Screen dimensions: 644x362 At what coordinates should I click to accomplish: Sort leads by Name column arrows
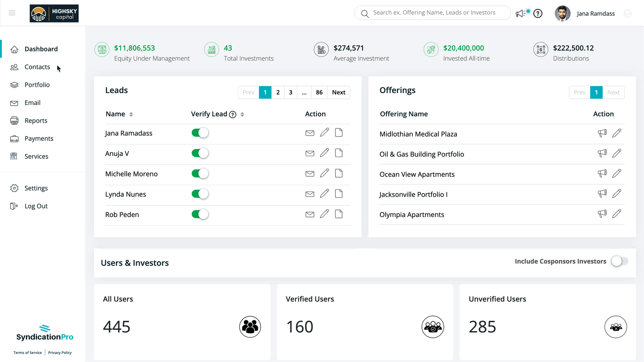pyautogui.click(x=131, y=115)
